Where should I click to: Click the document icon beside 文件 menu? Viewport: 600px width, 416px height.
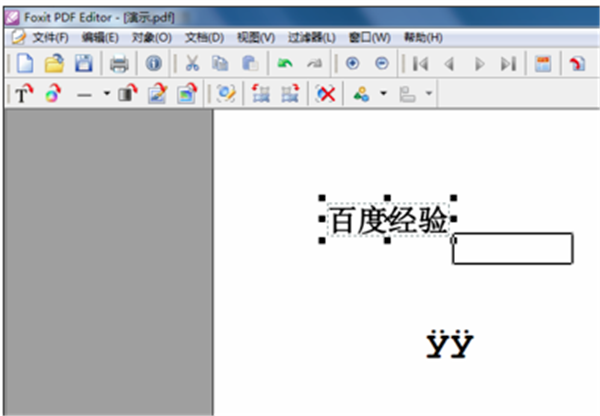18,37
